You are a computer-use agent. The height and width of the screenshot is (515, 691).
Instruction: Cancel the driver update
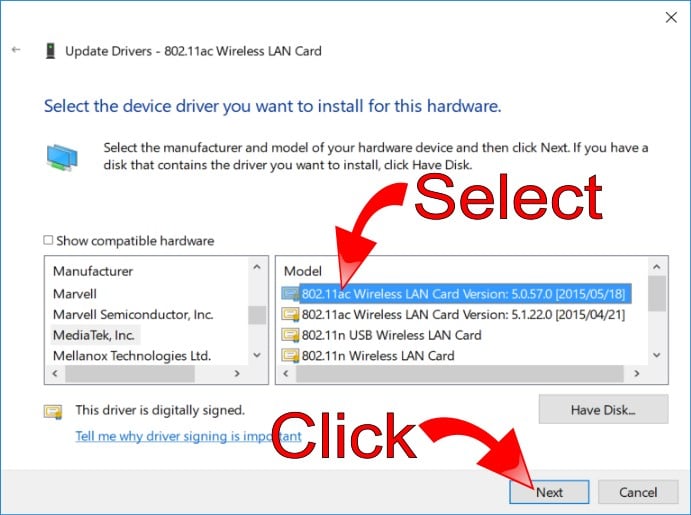tap(638, 492)
